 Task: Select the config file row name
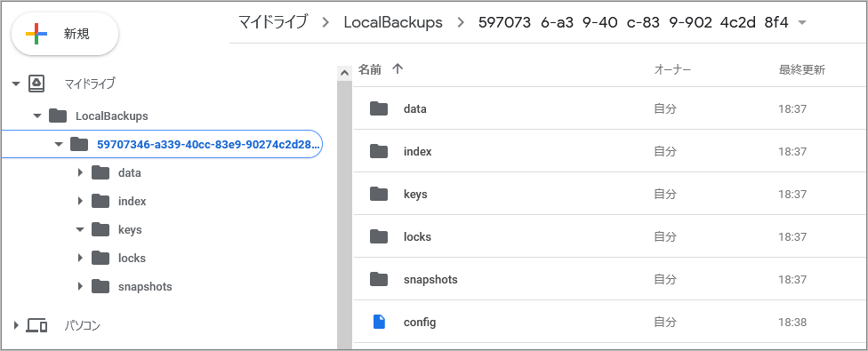click(x=420, y=323)
